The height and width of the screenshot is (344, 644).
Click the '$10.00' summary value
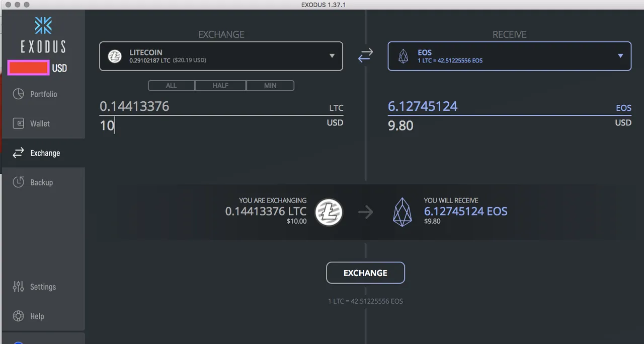(296, 221)
